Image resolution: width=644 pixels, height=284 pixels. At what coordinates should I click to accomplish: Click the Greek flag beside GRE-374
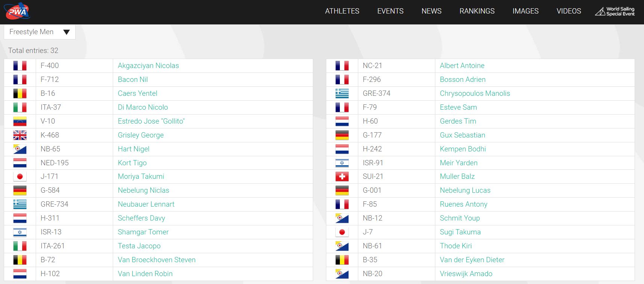342,94
